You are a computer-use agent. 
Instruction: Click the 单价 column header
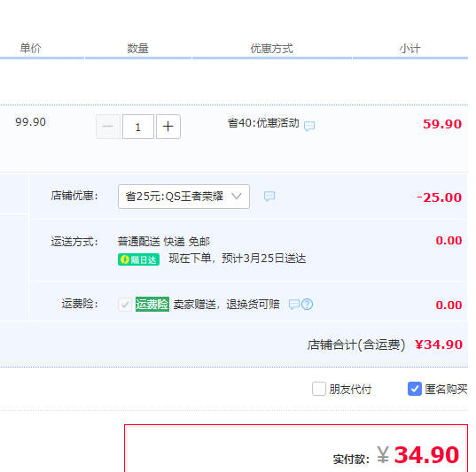click(x=30, y=48)
